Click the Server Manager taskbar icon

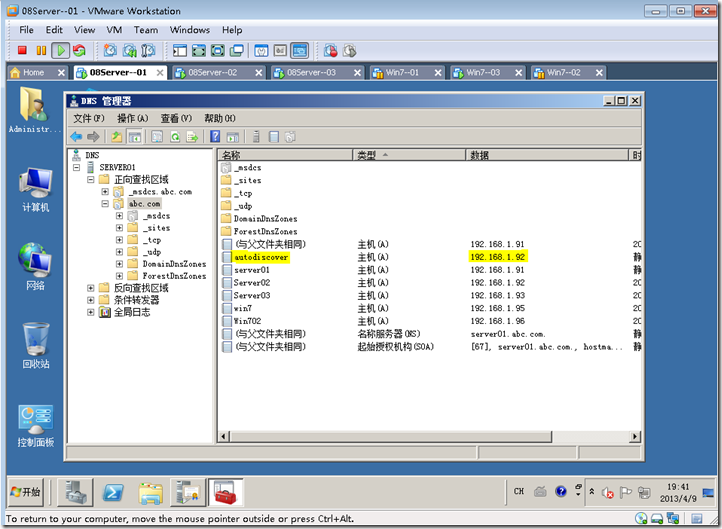click(x=76, y=492)
